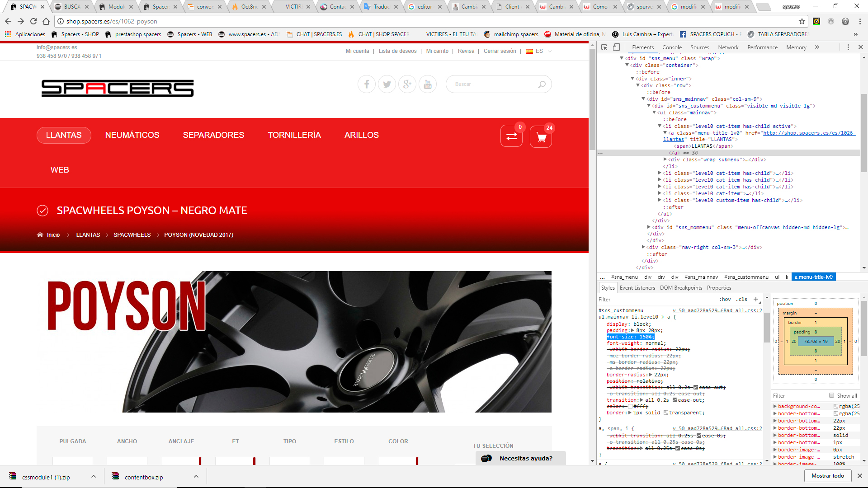The width and height of the screenshot is (868, 488).
Task: Click the YouTube social icon
Action: [x=428, y=84]
